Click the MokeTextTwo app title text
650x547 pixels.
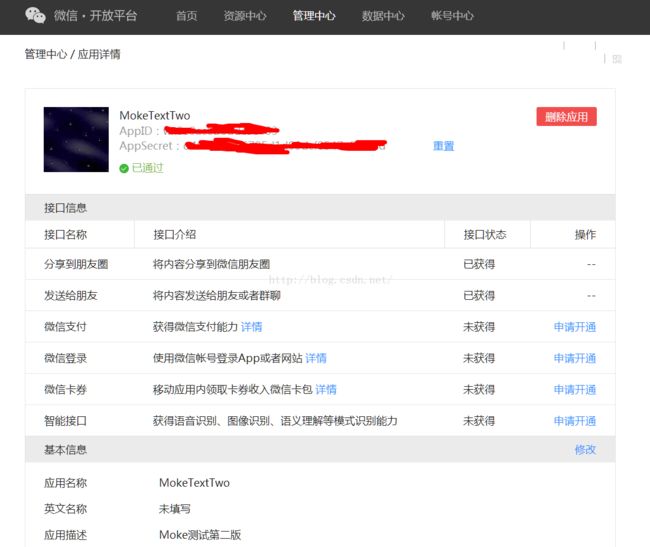(155, 116)
